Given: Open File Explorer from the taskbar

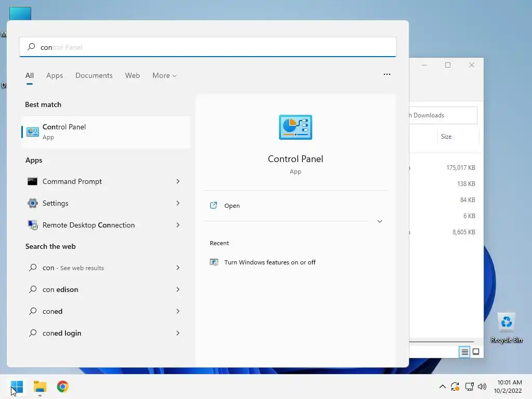Looking at the screenshot, I should (39, 387).
